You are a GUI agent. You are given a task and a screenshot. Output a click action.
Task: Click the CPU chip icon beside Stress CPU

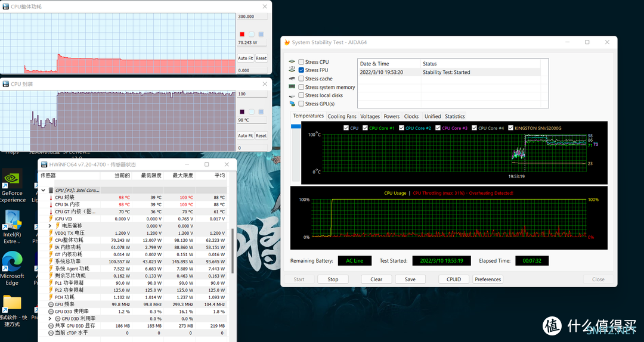tap(292, 61)
